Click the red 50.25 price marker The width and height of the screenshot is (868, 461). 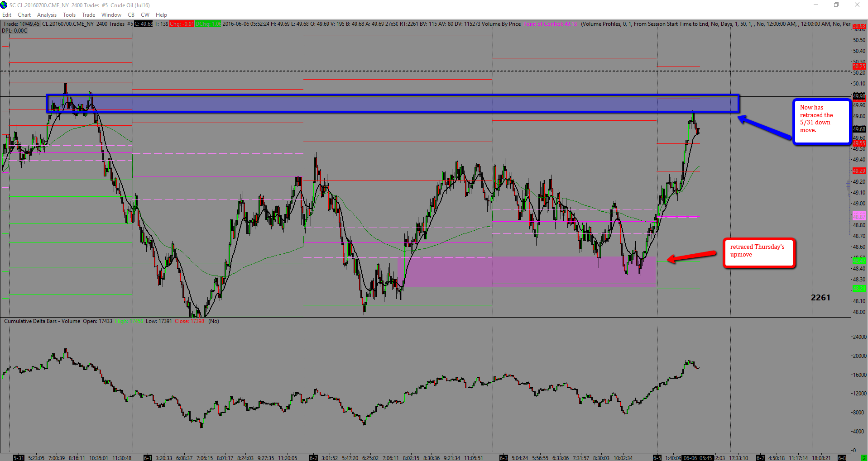click(x=859, y=67)
